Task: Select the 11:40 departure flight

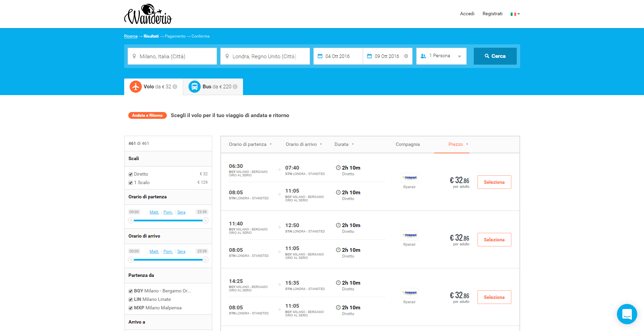Action: pos(494,240)
